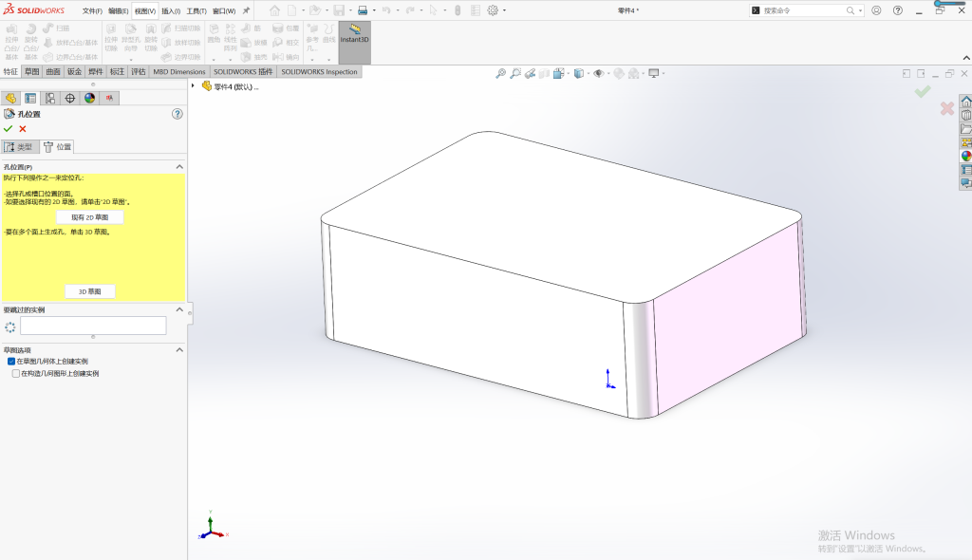The width and height of the screenshot is (972, 560).
Task: Click the Zoom to Area icon
Action: coord(515,73)
